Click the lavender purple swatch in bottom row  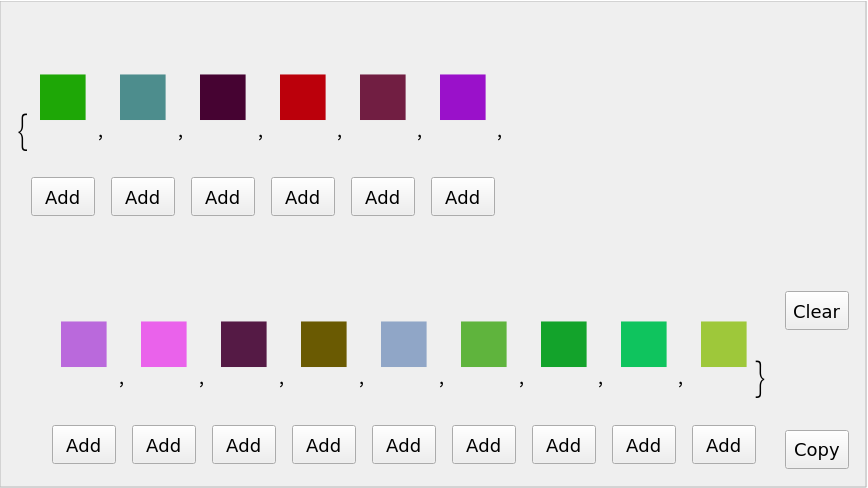pyautogui.click(x=83, y=344)
